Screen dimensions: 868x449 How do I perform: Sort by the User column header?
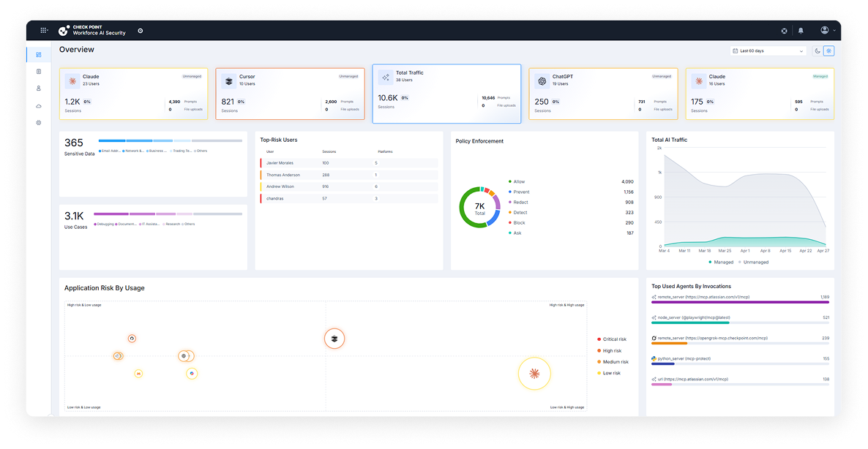coord(270,151)
